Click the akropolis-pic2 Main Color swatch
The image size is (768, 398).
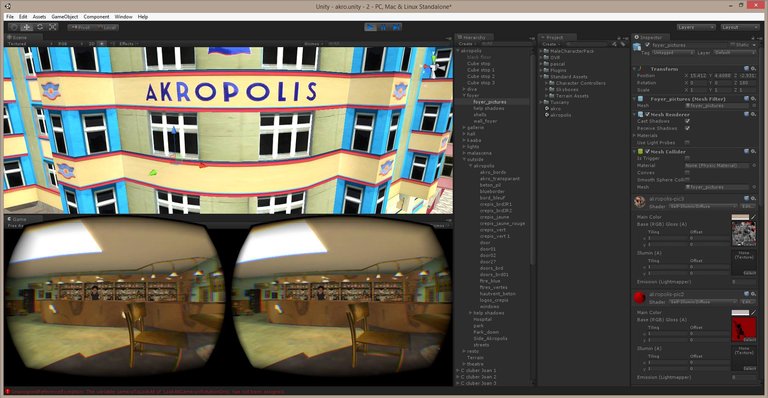pos(740,312)
